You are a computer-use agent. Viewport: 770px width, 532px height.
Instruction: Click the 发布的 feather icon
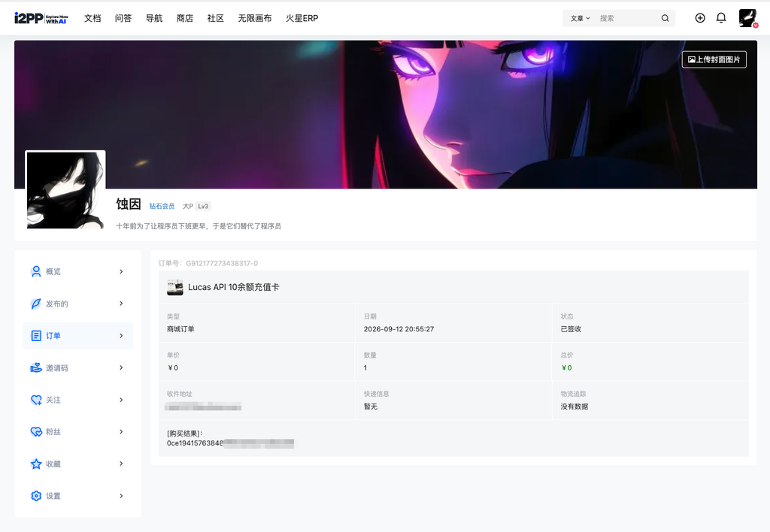pyautogui.click(x=36, y=304)
